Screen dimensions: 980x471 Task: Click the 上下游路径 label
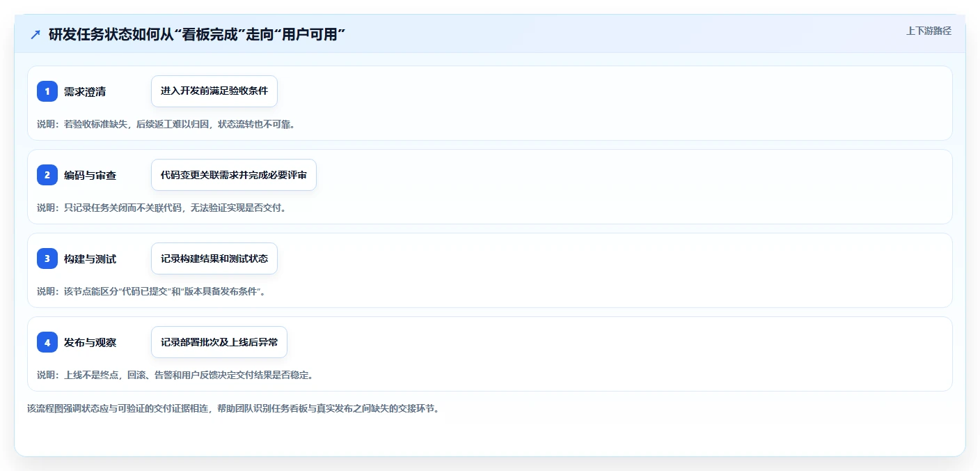[x=928, y=31]
